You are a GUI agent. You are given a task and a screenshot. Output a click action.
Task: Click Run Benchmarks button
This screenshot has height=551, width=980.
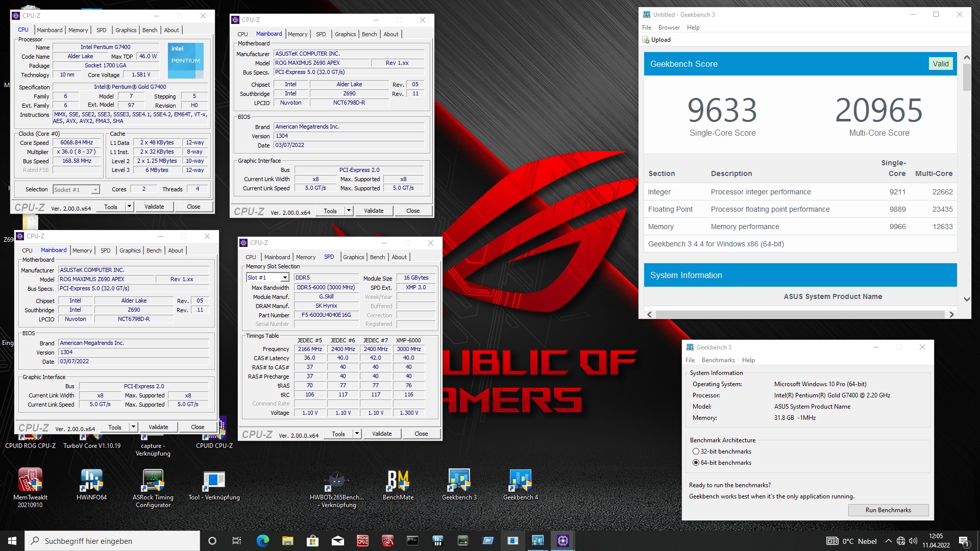pos(888,510)
